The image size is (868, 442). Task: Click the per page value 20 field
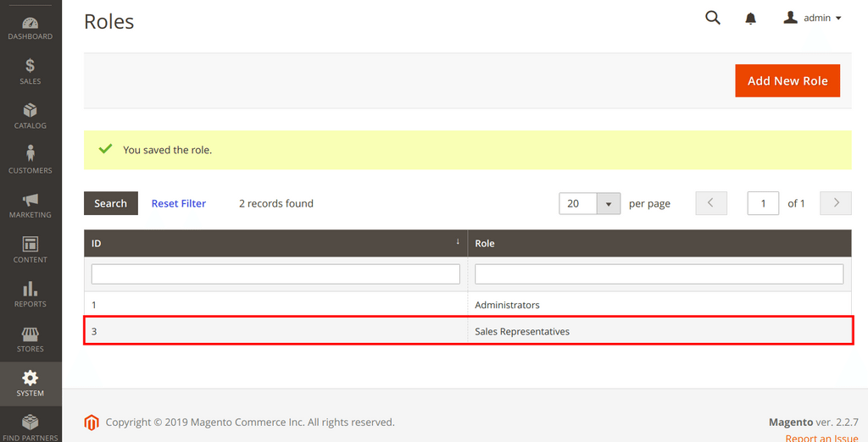pos(578,203)
